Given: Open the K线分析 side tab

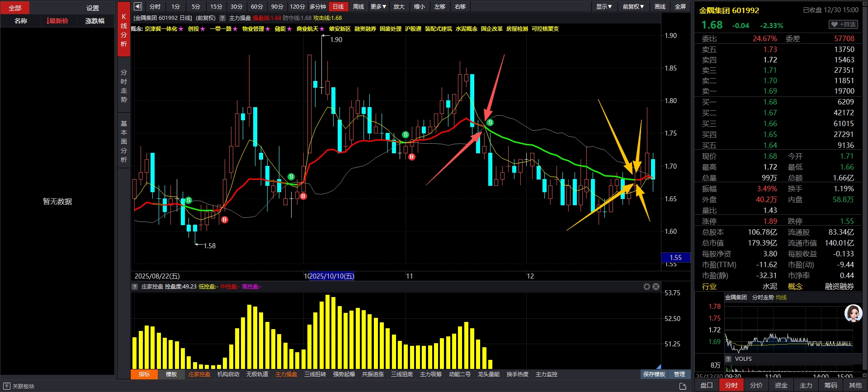Looking at the screenshot, I should pyautogui.click(x=124, y=30).
